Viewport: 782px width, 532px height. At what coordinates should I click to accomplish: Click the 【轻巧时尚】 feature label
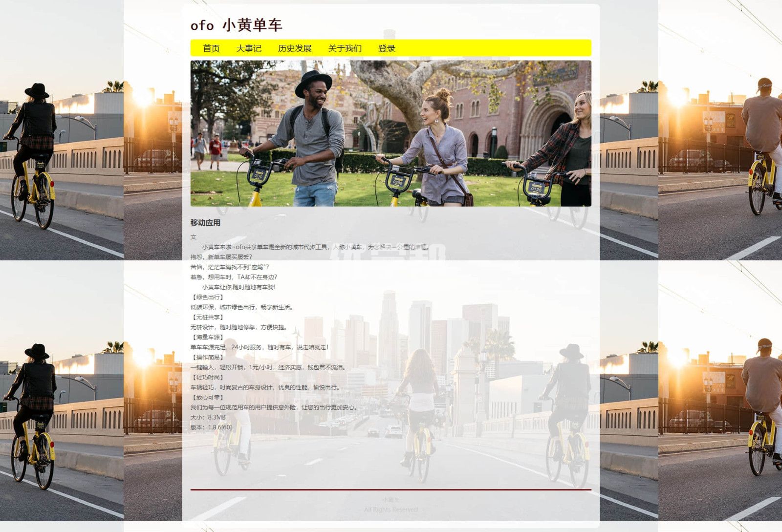click(208, 377)
